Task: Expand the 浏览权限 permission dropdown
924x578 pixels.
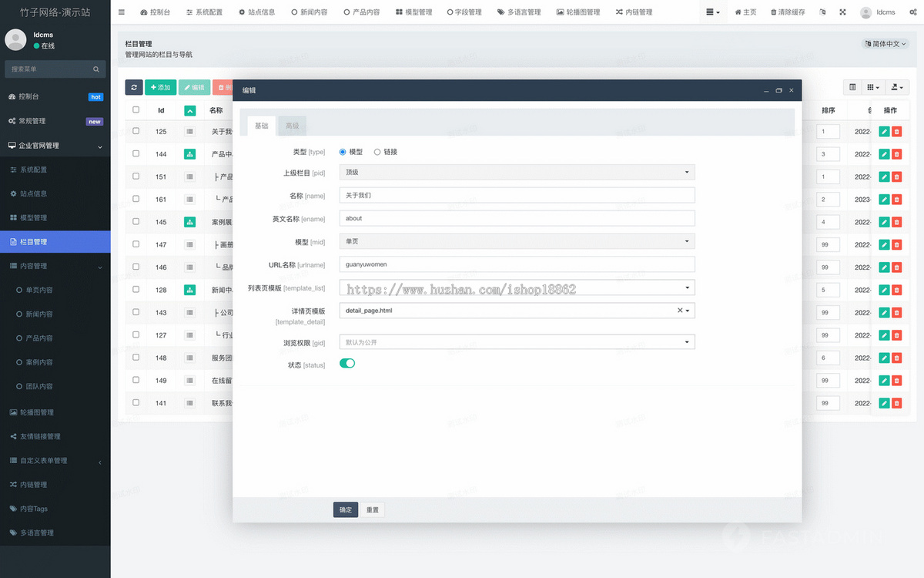Action: (x=517, y=342)
